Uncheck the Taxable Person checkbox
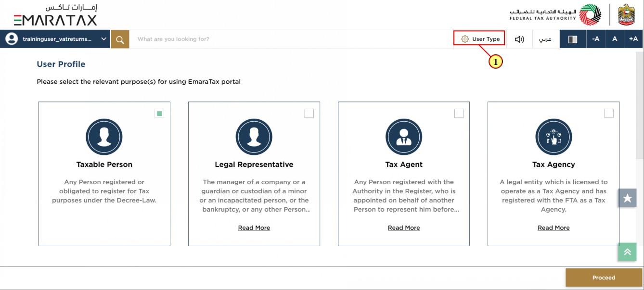This screenshot has width=644, height=290. tap(159, 113)
